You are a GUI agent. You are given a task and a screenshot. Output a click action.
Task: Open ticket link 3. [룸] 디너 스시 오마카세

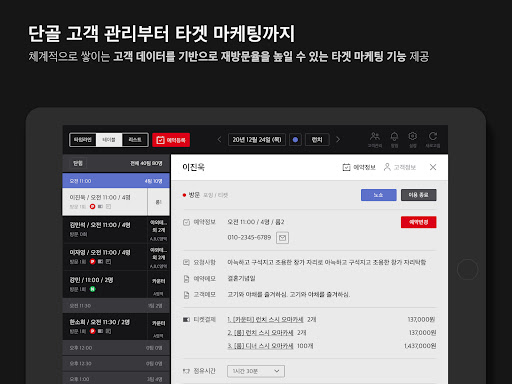(260, 346)
